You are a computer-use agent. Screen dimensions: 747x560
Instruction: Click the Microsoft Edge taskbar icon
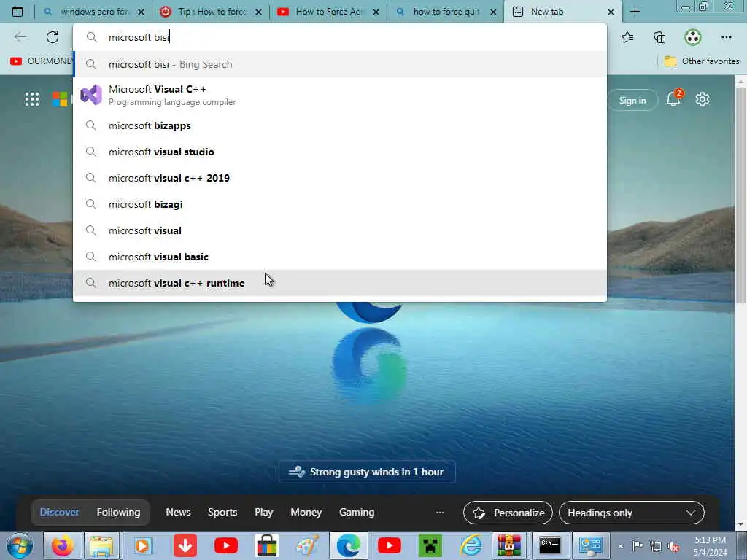pos(349,545)
